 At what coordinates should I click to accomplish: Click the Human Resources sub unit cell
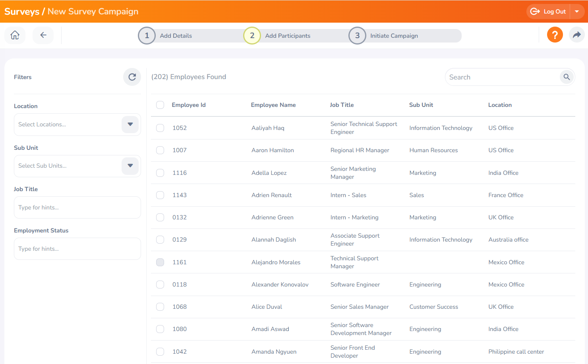tap(434, 150)
